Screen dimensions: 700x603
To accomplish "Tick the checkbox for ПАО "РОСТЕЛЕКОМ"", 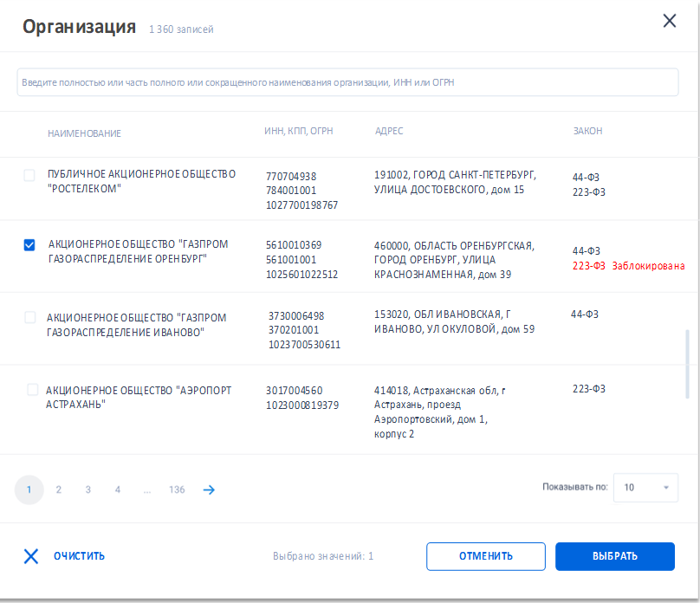I will point(29,175).
